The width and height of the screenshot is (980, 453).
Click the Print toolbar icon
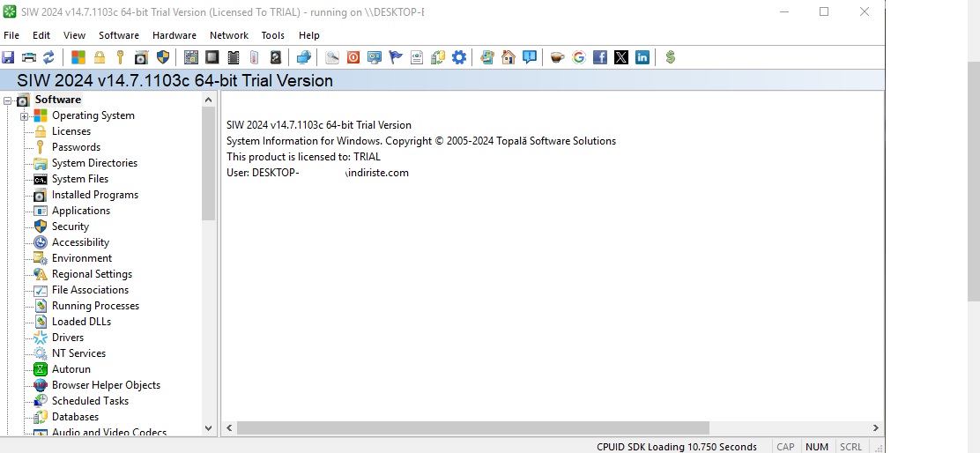[x=29, y=57]
